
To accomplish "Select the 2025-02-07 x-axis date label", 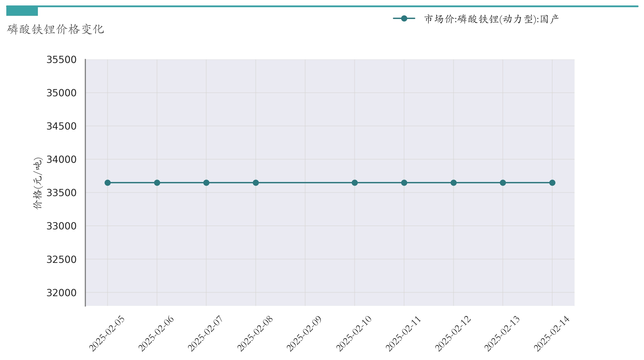I will (x=205, y=333).
